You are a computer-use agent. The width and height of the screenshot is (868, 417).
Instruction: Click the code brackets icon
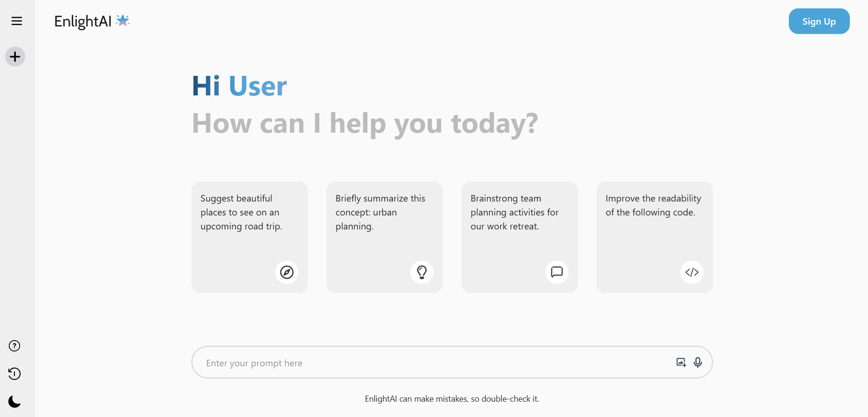pos(692,272)
